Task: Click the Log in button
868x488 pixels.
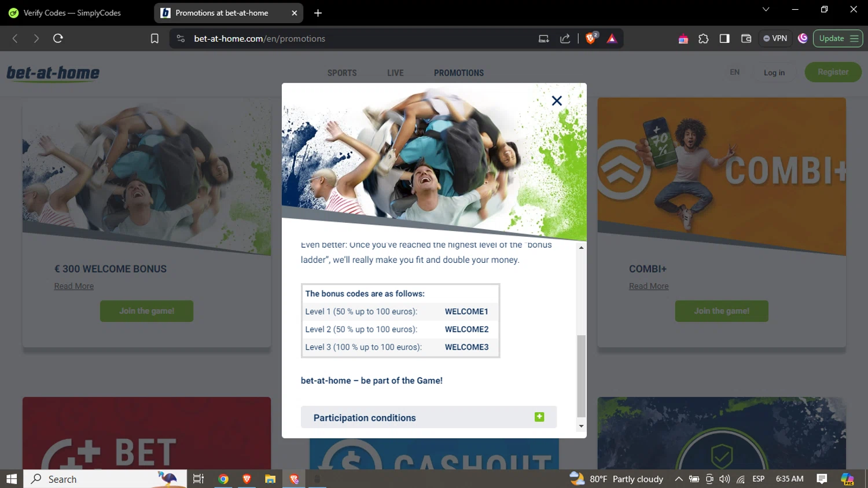Action: [774, 72]
